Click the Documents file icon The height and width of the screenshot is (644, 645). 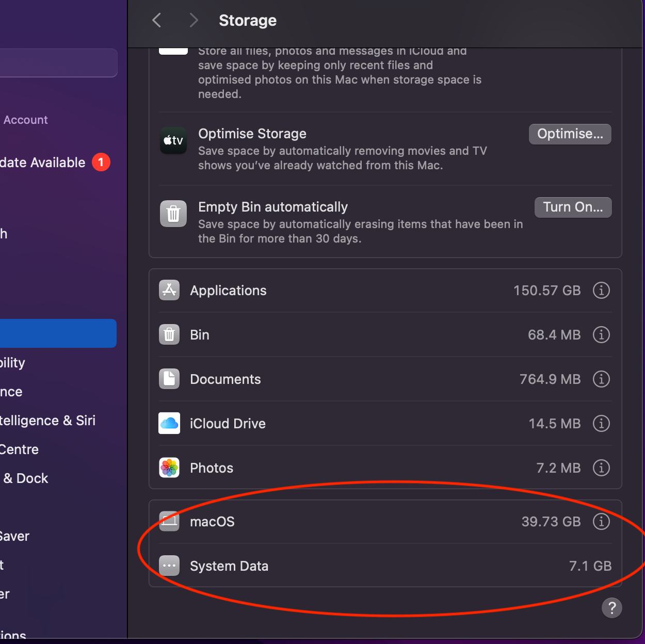coord(169,379)
